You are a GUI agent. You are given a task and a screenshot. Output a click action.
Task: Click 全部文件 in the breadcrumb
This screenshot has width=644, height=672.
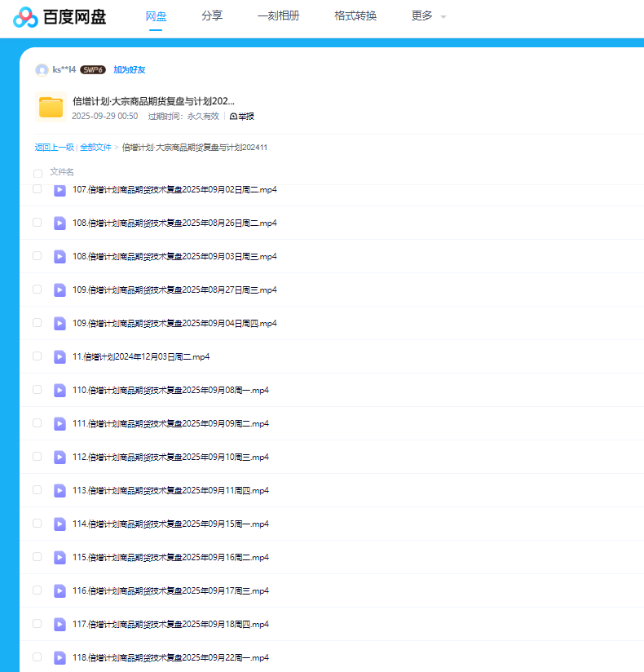tap(95, 148)
